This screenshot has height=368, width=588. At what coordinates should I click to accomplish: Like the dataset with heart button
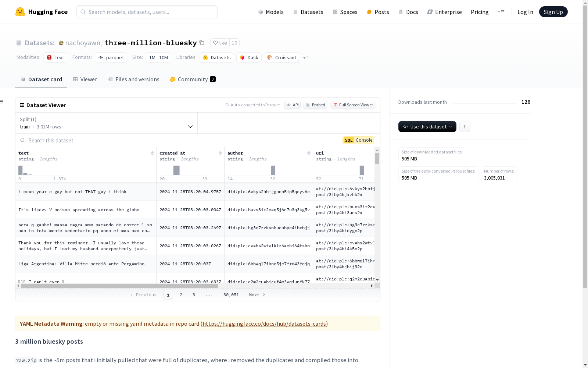click(x=220, y=43)
